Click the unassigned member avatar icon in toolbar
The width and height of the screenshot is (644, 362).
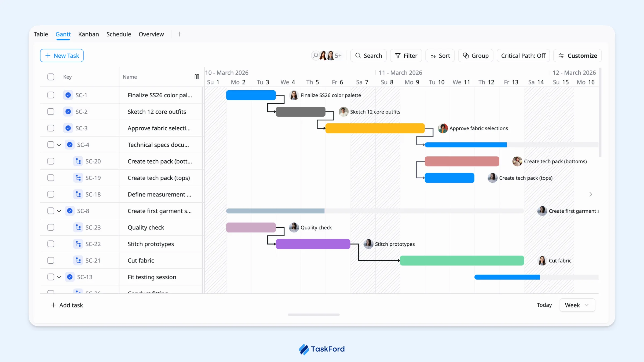tap(316, 56)
